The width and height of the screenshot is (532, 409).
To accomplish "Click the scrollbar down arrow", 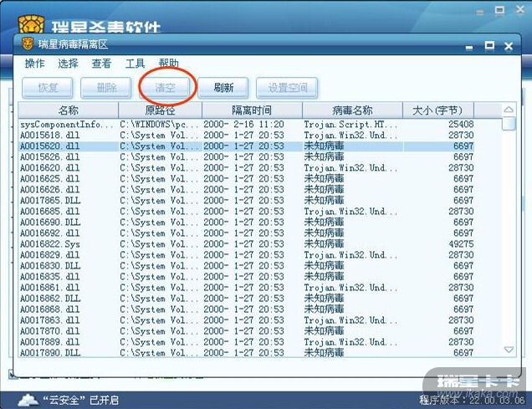I will pos(509,350).
